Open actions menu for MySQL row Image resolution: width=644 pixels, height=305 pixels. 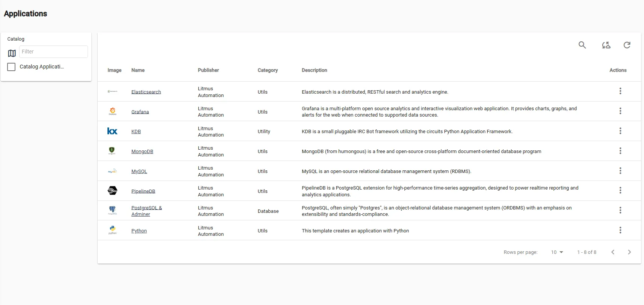(620, 171)
